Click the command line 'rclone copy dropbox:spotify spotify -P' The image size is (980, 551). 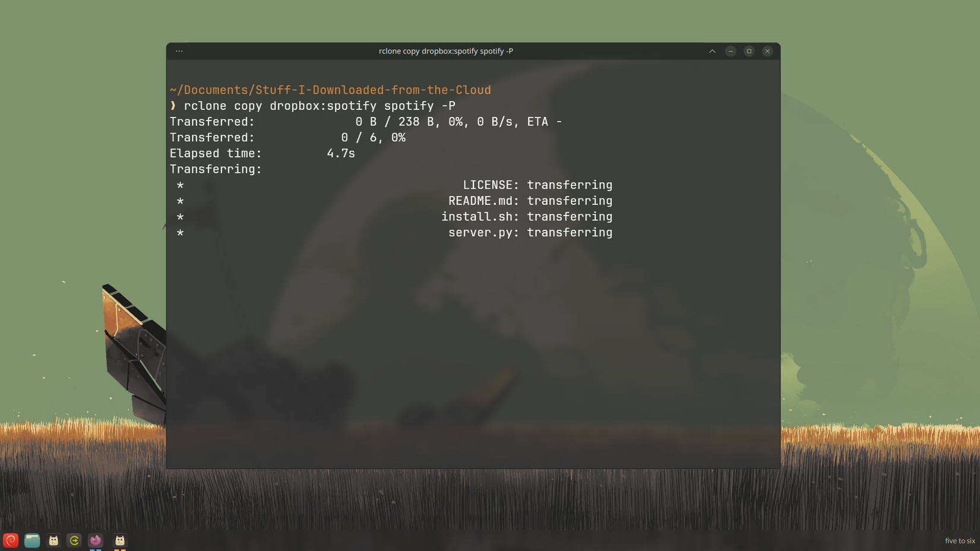(x=320, y=106)
